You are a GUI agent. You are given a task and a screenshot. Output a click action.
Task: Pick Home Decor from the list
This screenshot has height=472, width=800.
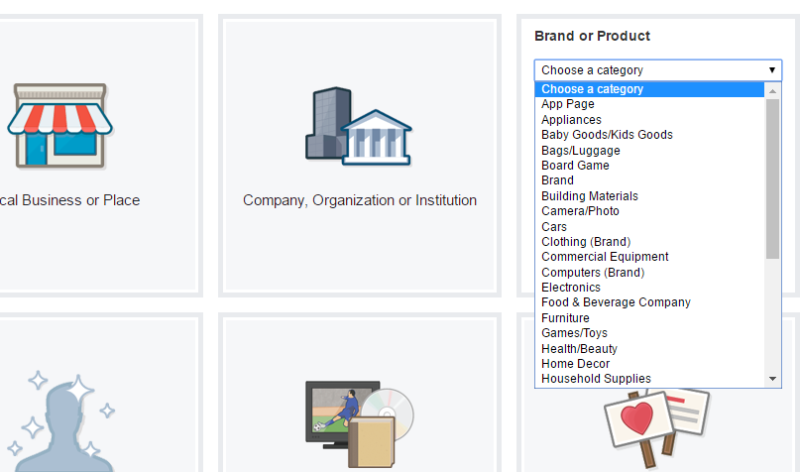(x=649, y=364)
